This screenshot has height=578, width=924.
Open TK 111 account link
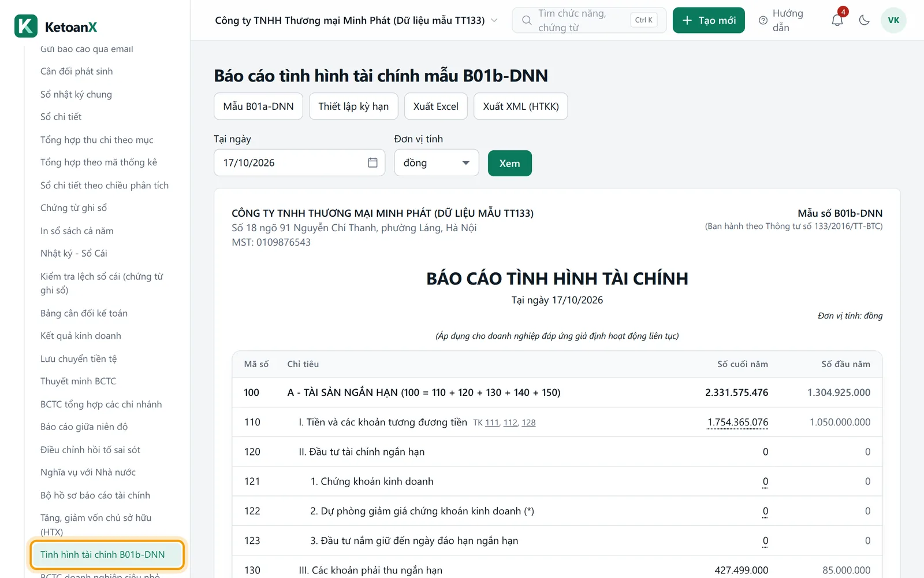(x=492, y=423)
